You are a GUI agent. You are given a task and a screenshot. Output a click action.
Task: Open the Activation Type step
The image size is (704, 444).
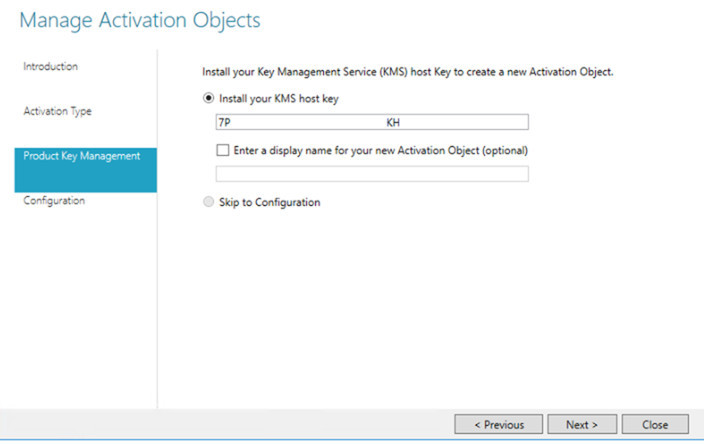(57, 111)
